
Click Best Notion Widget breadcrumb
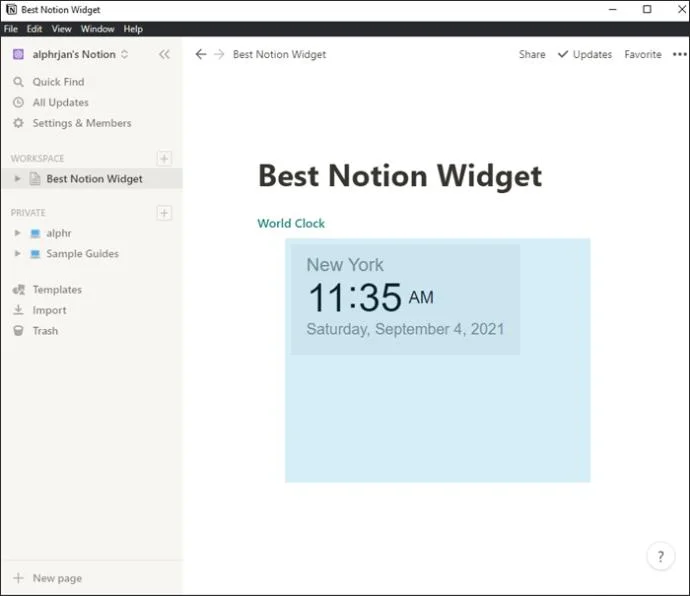pos(279,55)
